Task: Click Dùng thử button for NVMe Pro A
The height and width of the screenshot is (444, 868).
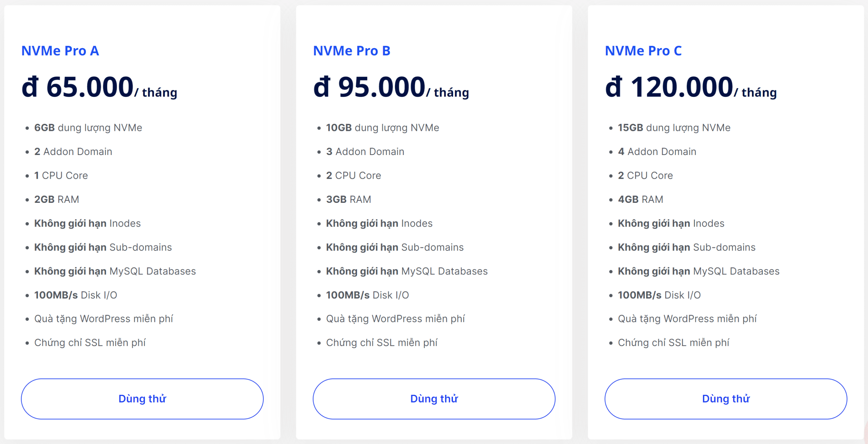Action: tap(142, 399)
